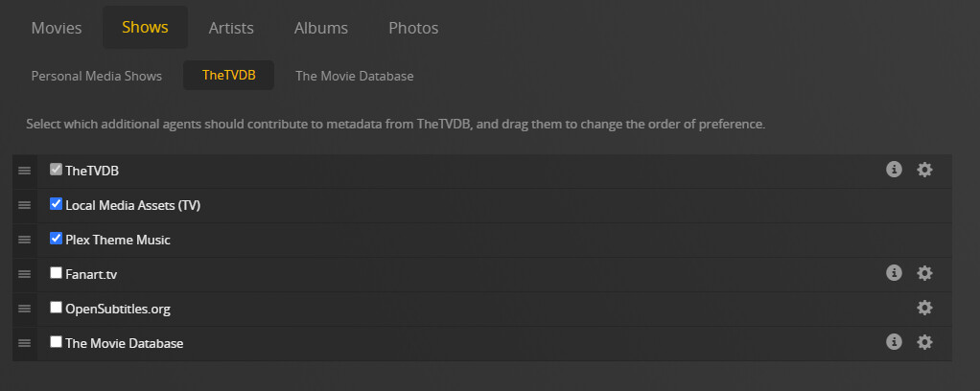Show info for Fanart.tv agent
The image size is (980, 391).
tap(894, 273)
